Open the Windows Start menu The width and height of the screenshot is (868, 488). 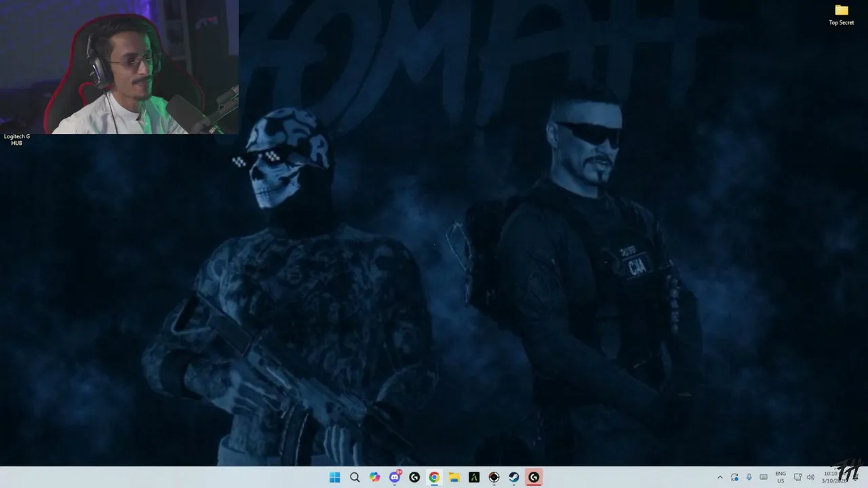tap(334, 477)
